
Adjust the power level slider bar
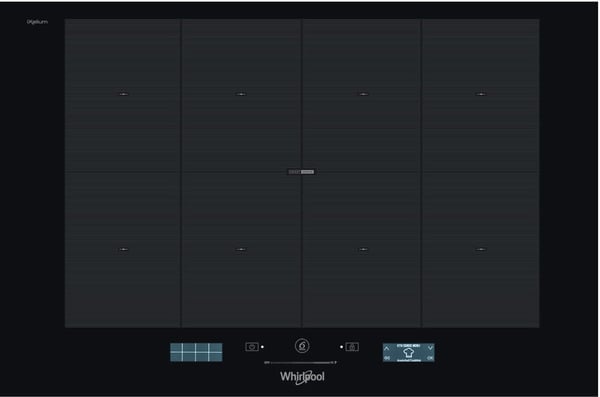[x=300, y=362]
